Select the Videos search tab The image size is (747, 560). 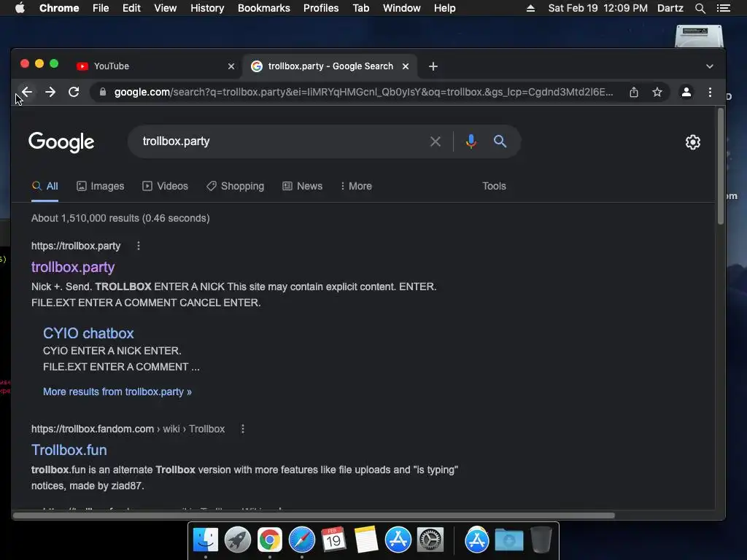click(x=166, y=186)
